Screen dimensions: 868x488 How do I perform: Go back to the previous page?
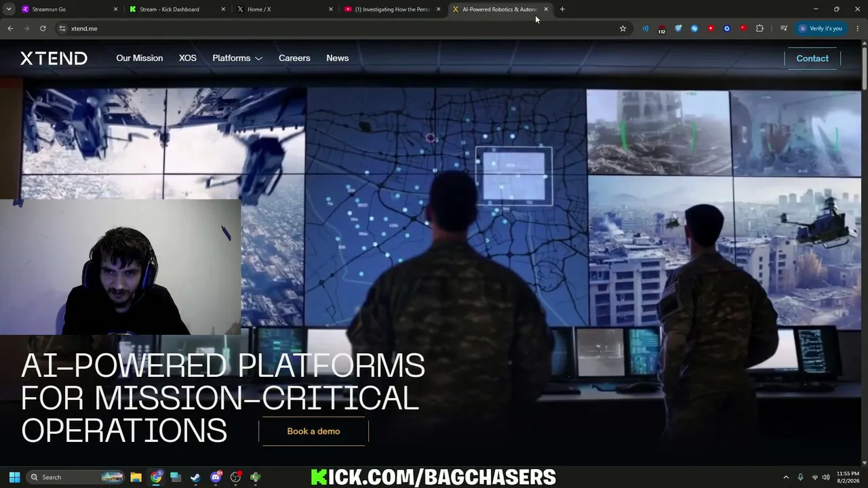pos(10,28)
